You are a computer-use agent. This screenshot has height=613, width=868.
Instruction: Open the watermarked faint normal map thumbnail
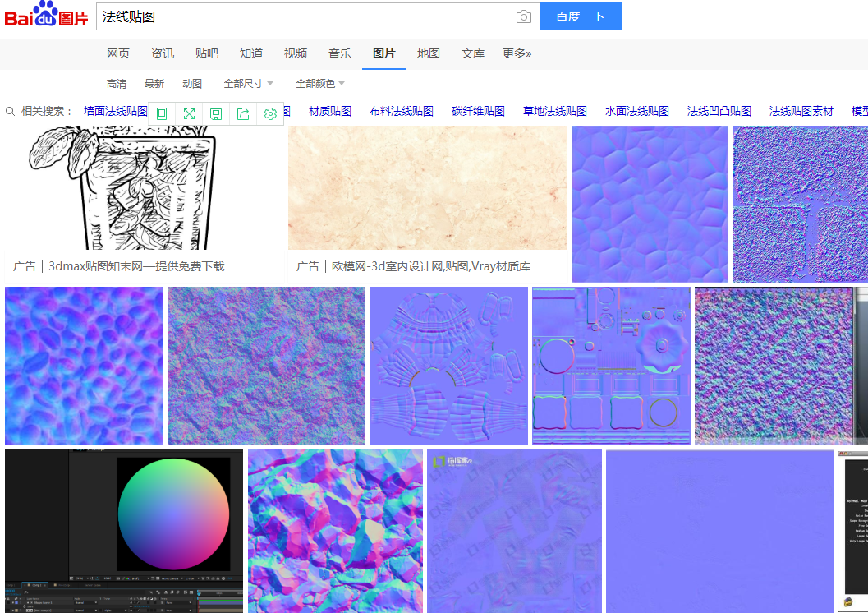(x=514, y=531)
